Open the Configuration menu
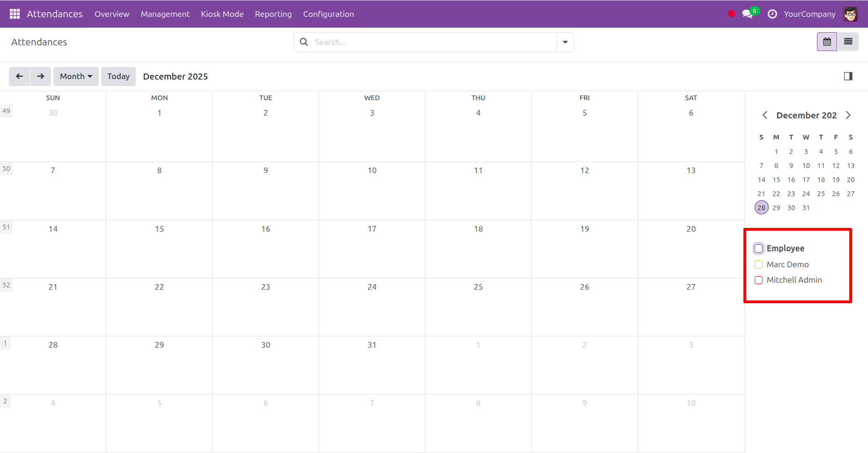Screen dimensions: 868x453 pyautogui.click(x=328, y=14)
